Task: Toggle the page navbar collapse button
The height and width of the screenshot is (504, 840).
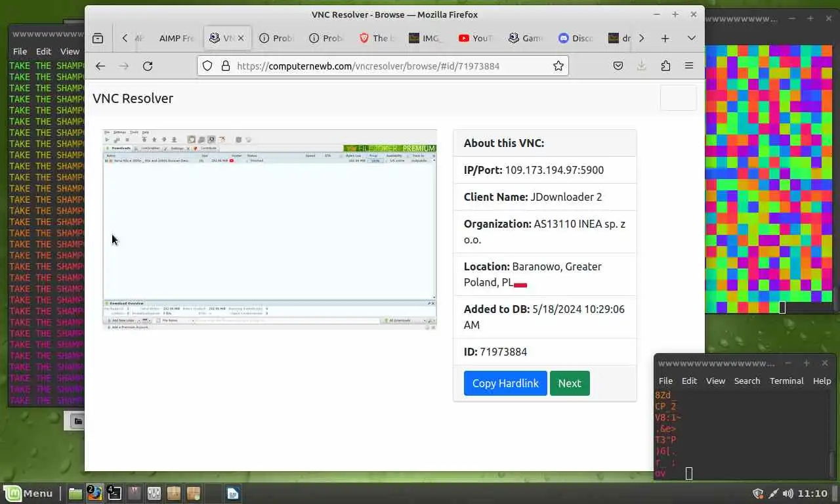Action: click(x=678, y=98)
